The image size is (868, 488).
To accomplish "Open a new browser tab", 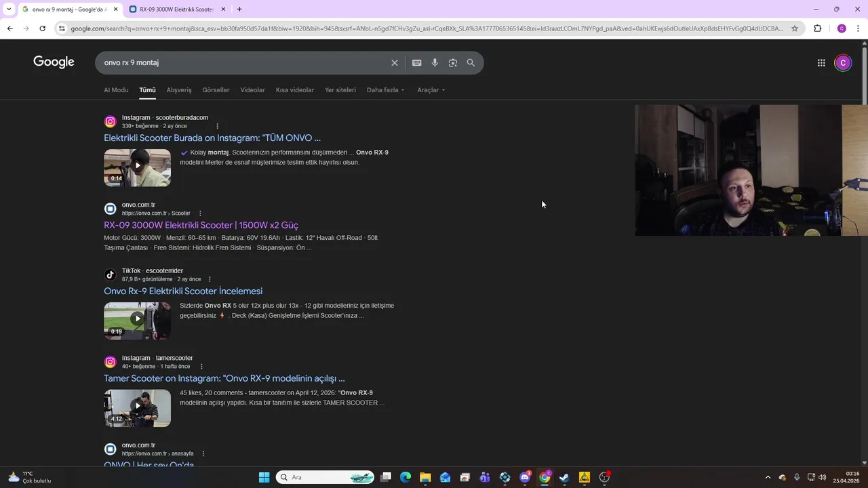I will click(239, 9).
